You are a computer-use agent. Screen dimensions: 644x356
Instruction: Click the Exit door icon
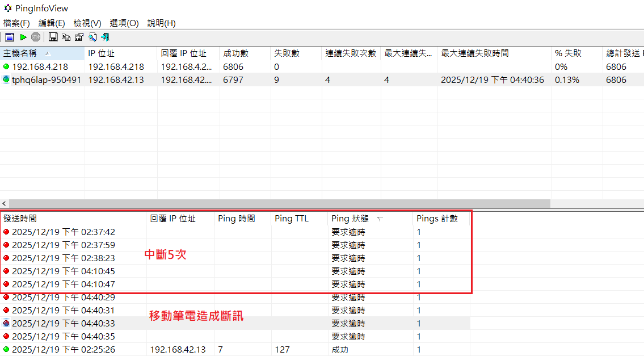pos(105,37)
